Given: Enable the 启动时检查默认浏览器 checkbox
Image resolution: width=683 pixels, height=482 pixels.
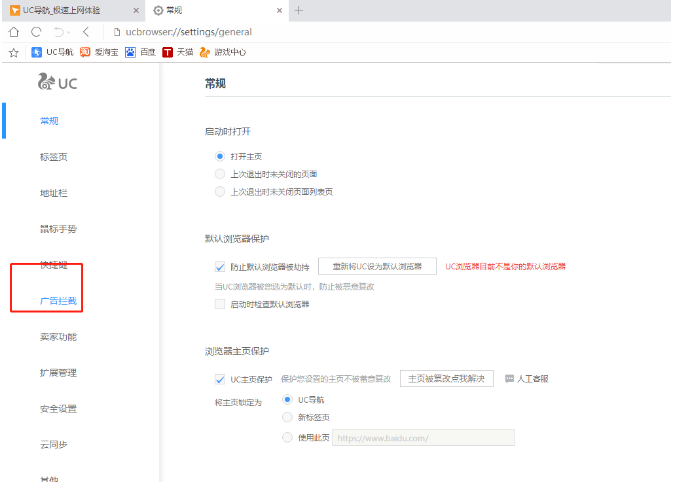Looking at the screenshot, I should pos(220,304).
